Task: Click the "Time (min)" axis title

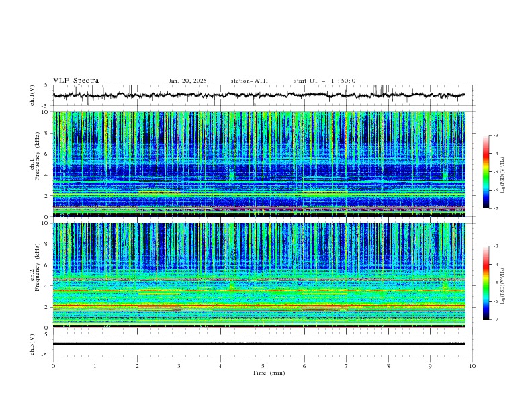Action: point(269,373)
